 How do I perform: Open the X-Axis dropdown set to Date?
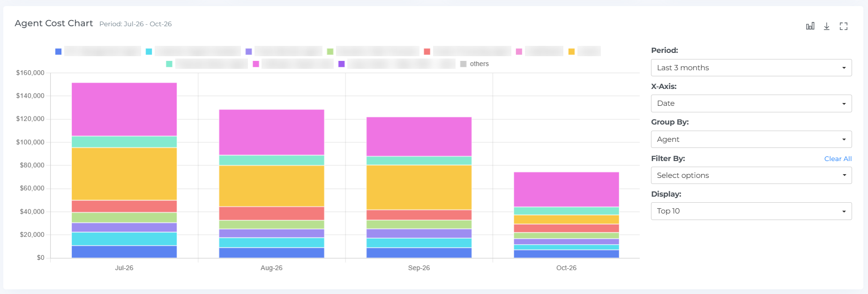click(x=751, y=103)
